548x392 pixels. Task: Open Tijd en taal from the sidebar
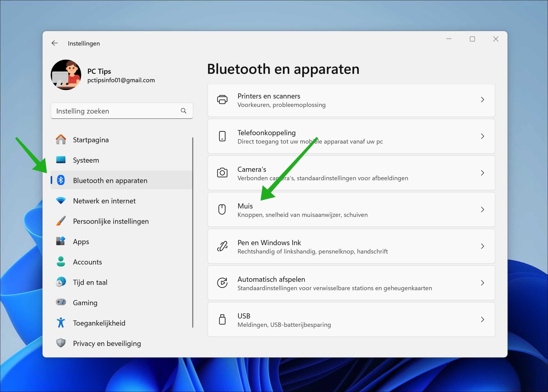90,282
